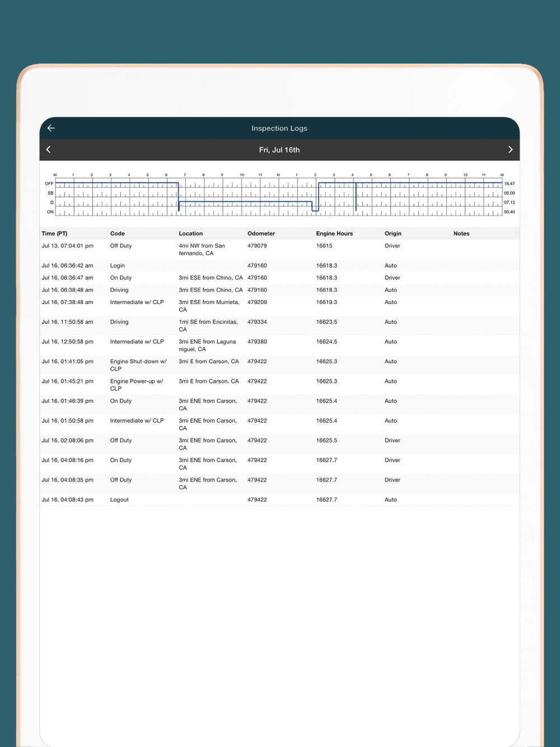Screen dimensions: 560x747
Task: Go back using the arrow icon
Action: [x=51, y=128]
